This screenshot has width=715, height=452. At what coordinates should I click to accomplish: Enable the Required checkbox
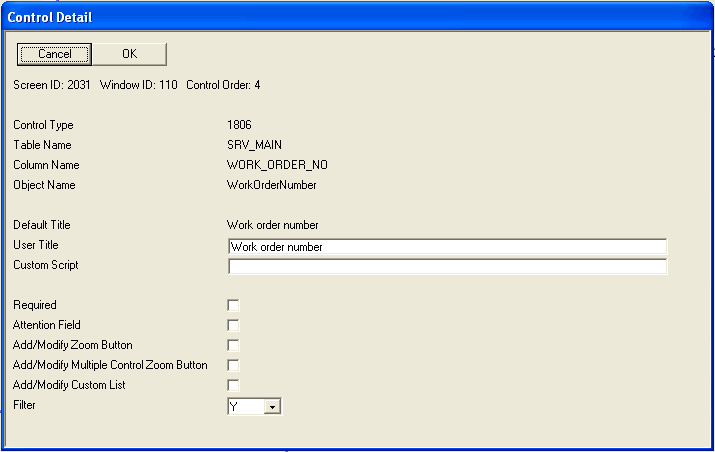(234, 305)
